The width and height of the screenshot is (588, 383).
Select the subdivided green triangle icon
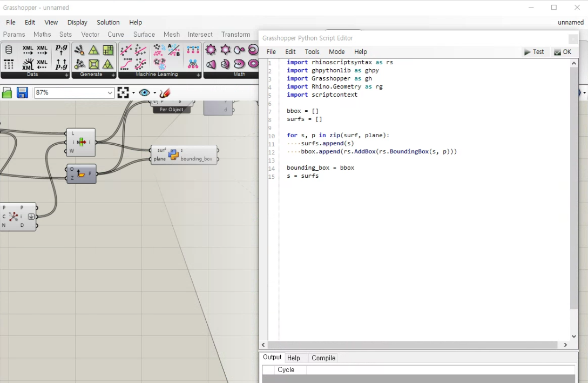[x=108, y=64]
